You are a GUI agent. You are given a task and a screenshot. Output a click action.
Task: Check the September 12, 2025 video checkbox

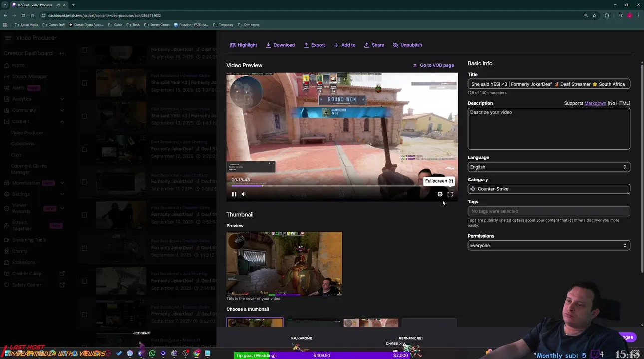84,149
